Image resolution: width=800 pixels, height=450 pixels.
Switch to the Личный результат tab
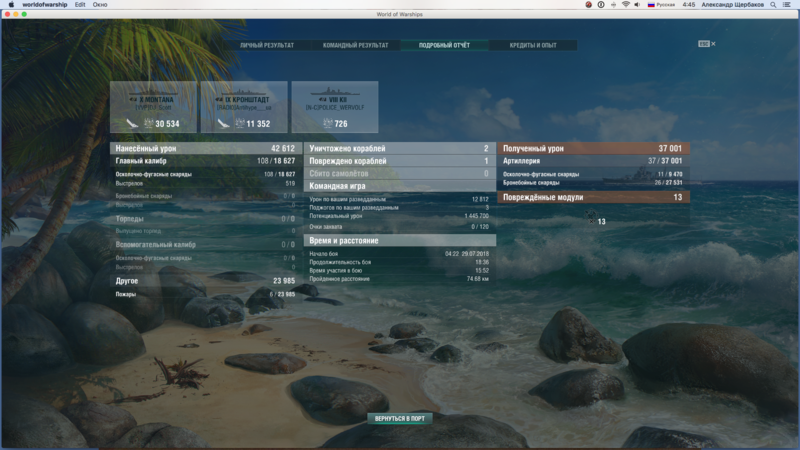point(267,45)
